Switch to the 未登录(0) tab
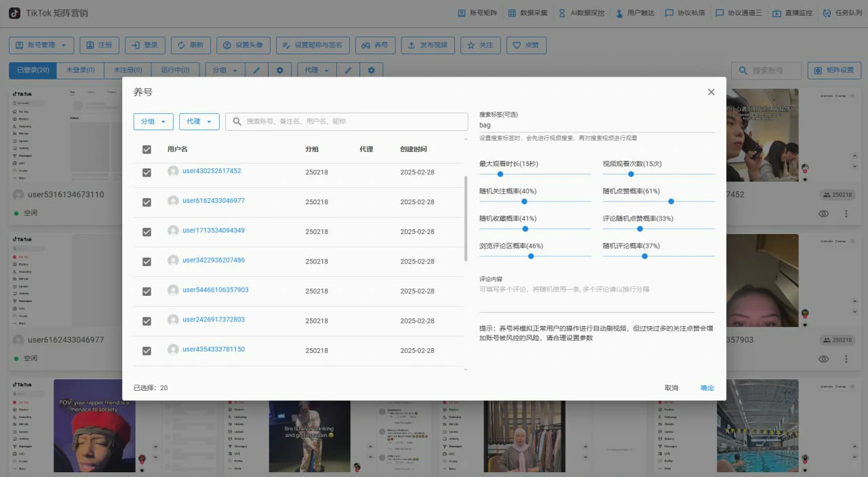Viewport: 868px width, 477px height. point(80,70)
